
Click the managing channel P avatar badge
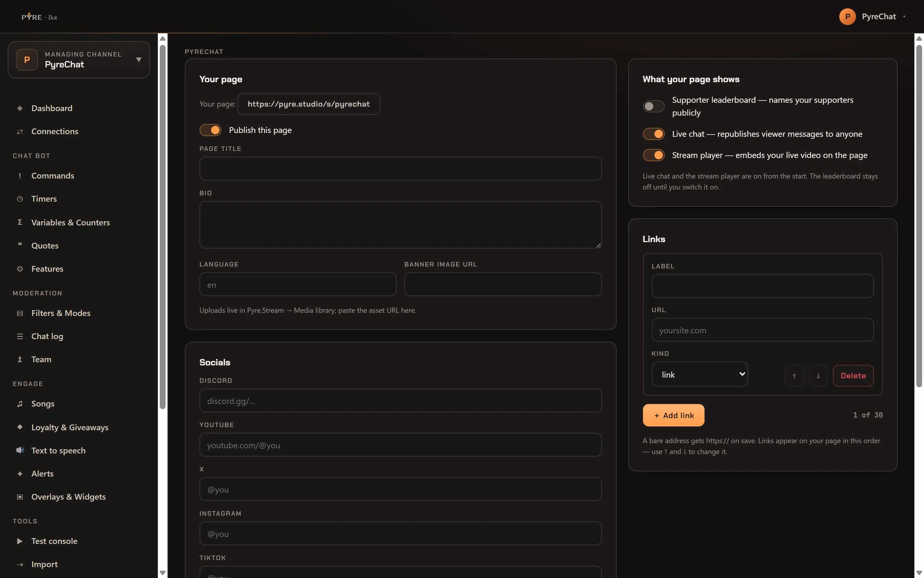pos(27,60)
